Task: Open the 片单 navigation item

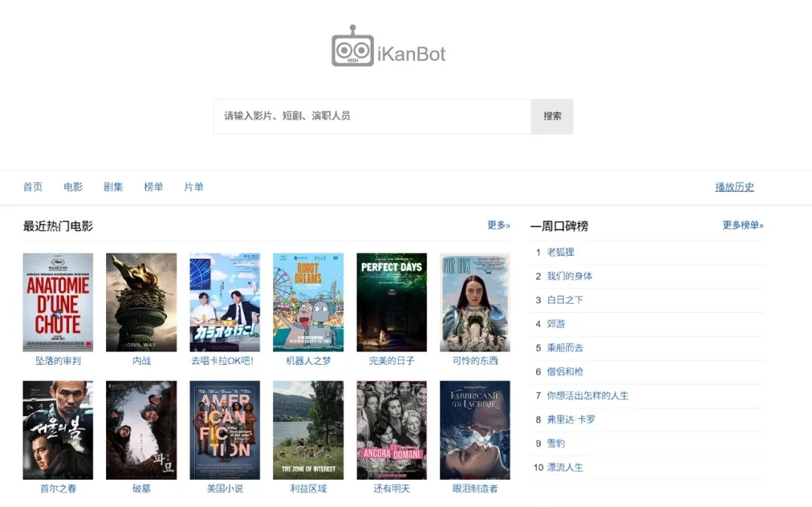Action: tap(193, 187)
